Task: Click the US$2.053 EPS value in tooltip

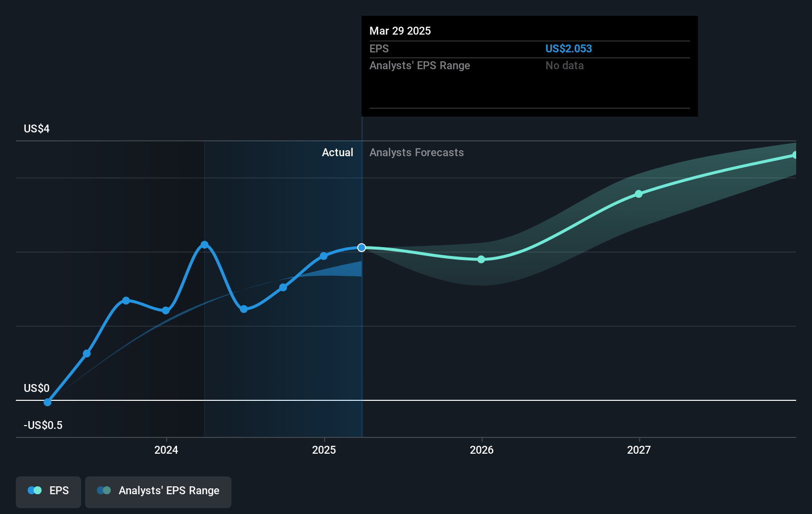Action: click(568, 48)
